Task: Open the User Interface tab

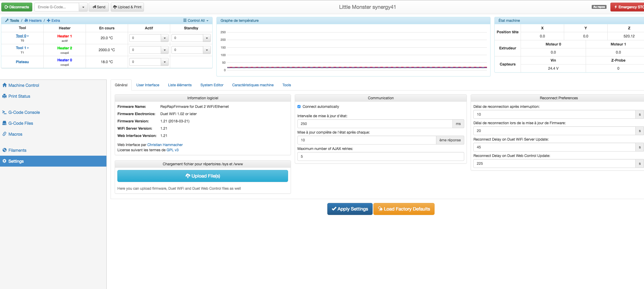Action: click(x=148, y=85)
